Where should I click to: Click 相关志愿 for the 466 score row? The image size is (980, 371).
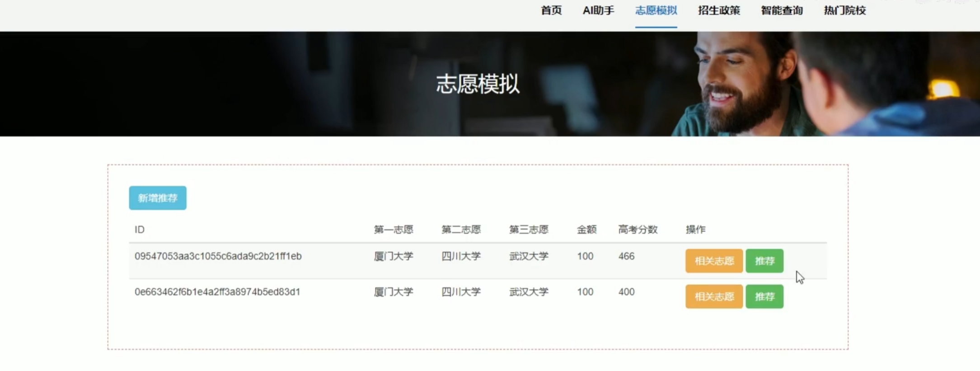click(714, 261)
